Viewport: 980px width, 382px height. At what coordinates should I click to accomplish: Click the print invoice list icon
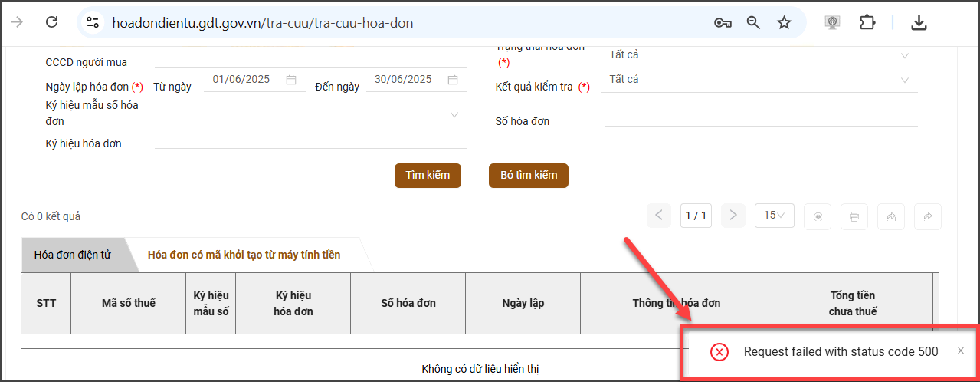coord(854,216)
